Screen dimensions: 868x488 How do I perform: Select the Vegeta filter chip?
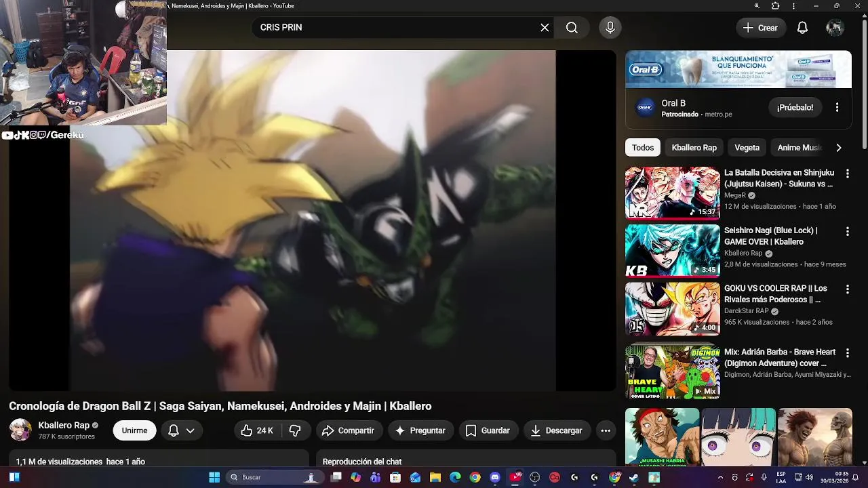click(x=747, y=148)
